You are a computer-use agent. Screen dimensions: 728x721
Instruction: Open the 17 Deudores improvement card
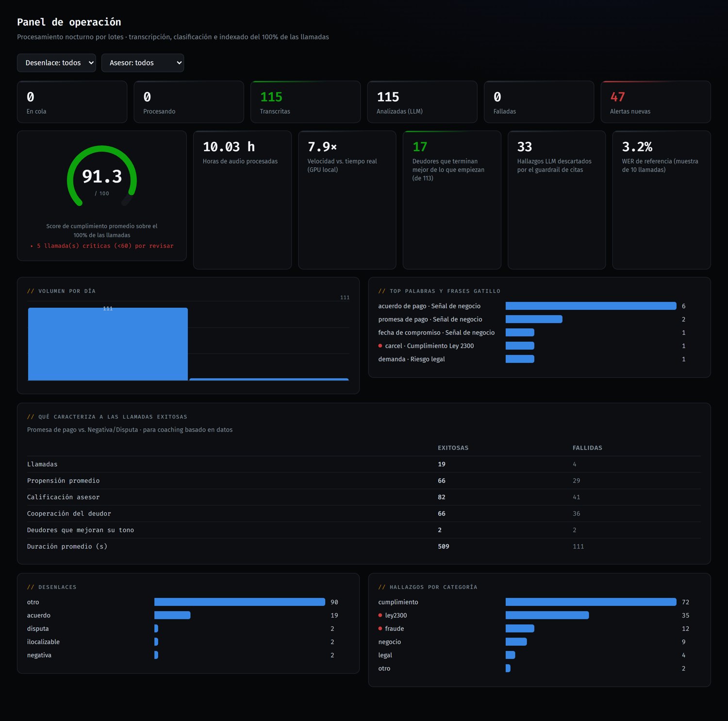[x=452, y=200]
